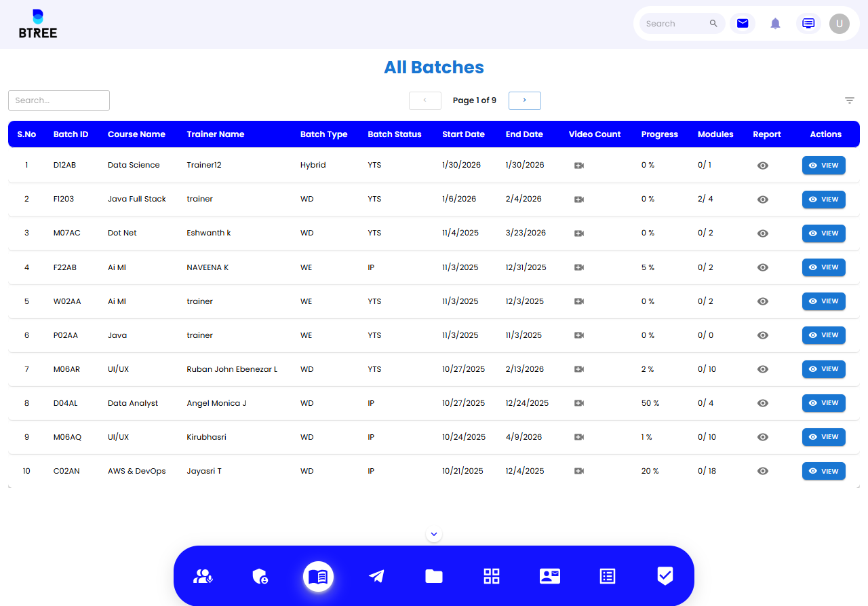Image resolution: width=868 pixels, height=606 pixels.
Task: Click the BTREE logo
Action: click(38, 24)
